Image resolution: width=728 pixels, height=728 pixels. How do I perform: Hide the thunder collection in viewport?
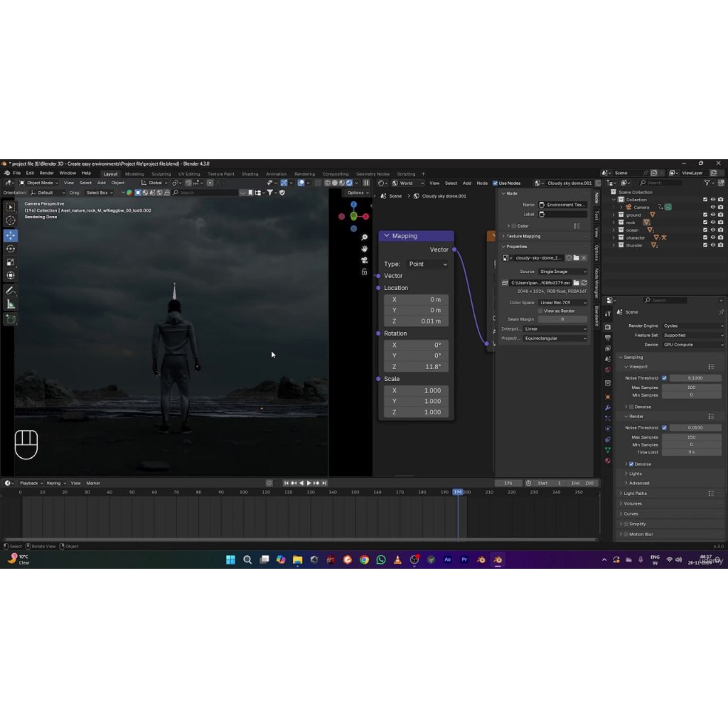712,245
